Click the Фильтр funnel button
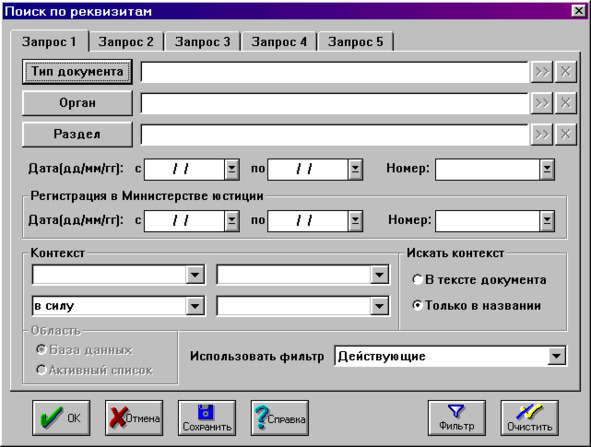 [x=456, y=418]
